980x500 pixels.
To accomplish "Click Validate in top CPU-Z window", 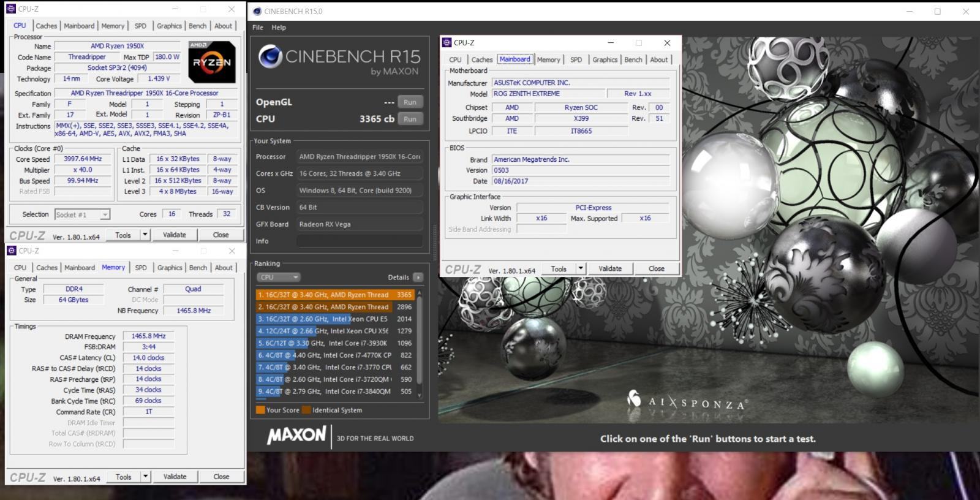I will click(x=175, y=235).
